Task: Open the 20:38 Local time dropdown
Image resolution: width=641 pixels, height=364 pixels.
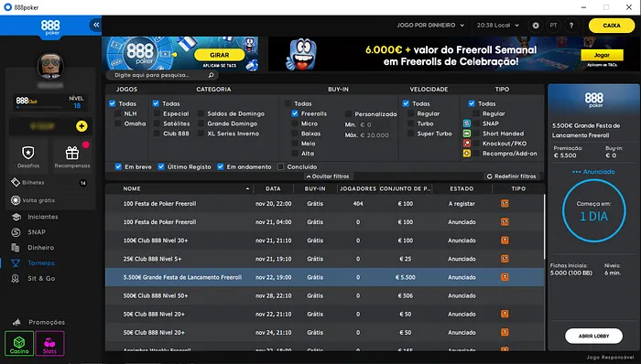Action: [x=498, y=26]
